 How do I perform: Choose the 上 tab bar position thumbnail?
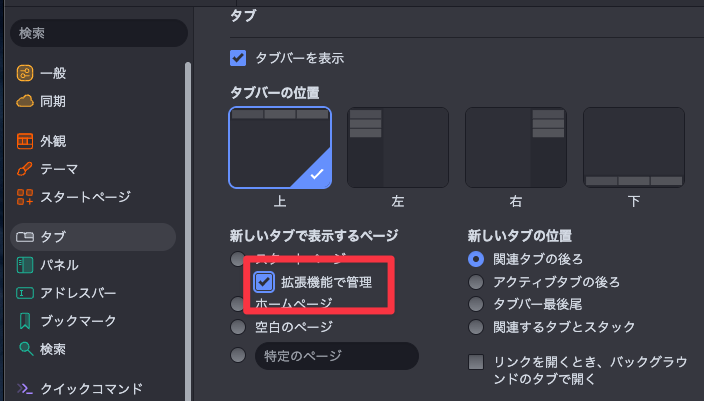tap(280, 148)
